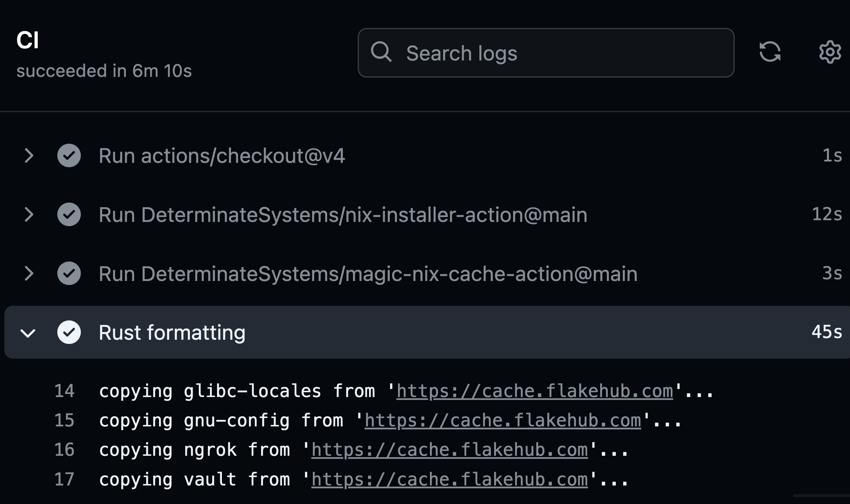Open the flakehub link on line 14
850x504 pixels.
click(x=535, y=391)
